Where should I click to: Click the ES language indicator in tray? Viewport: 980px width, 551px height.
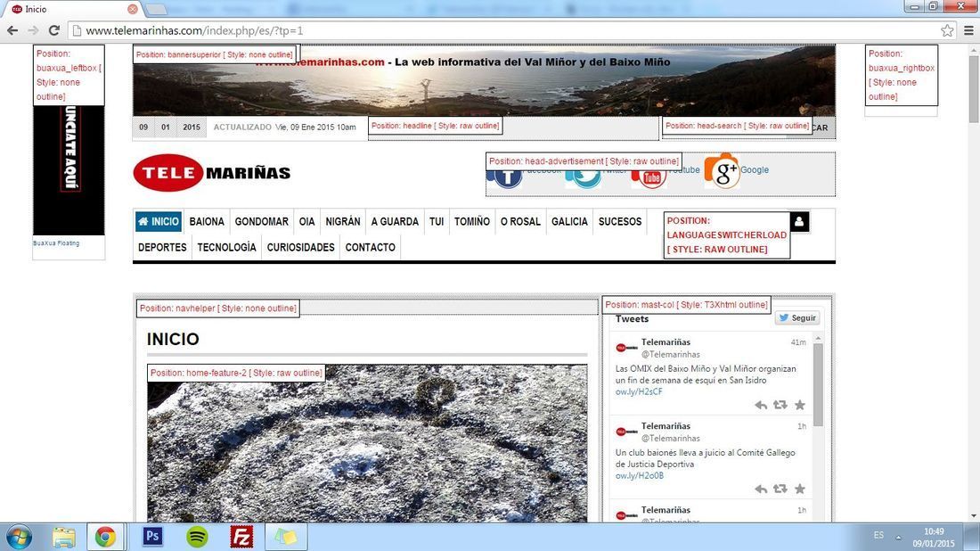(x=878, y=535)
